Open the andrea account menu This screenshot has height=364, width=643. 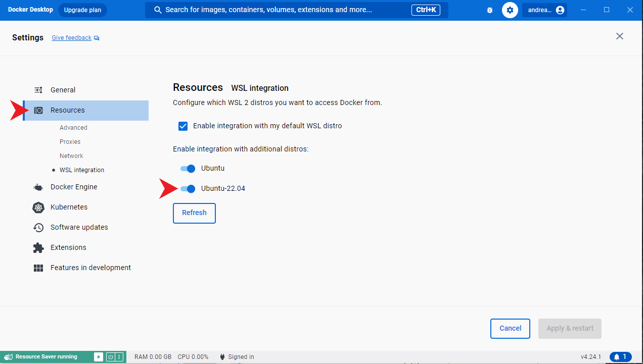(x=544, y=10)
